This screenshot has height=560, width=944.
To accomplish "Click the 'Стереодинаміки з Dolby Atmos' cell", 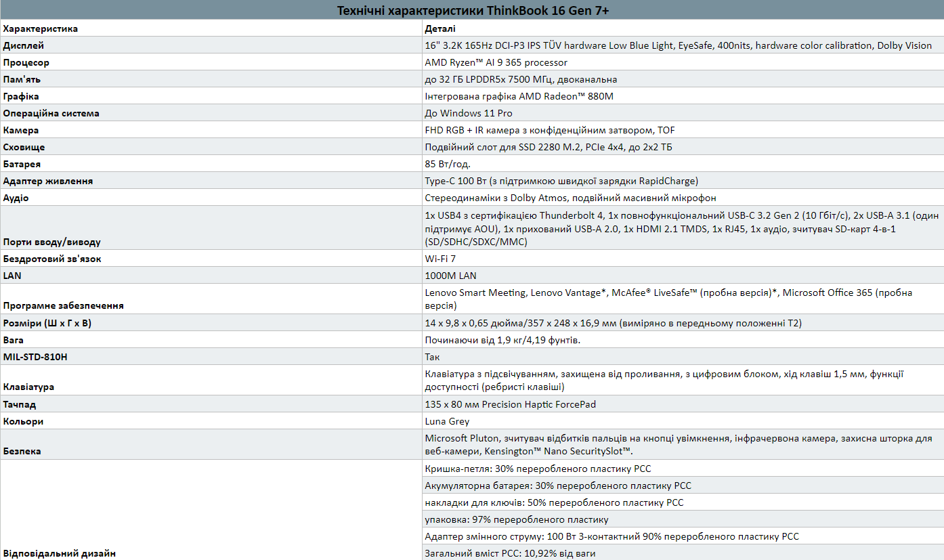I will click(683, 198).
